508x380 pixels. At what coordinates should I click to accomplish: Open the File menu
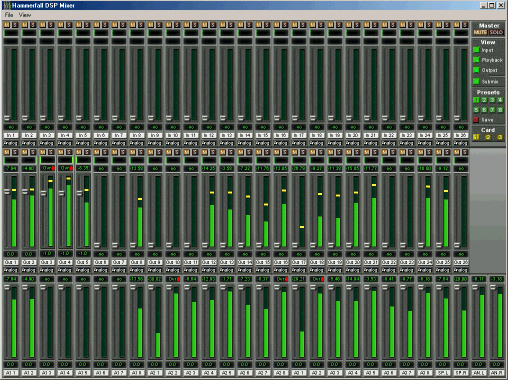[9, 15]
